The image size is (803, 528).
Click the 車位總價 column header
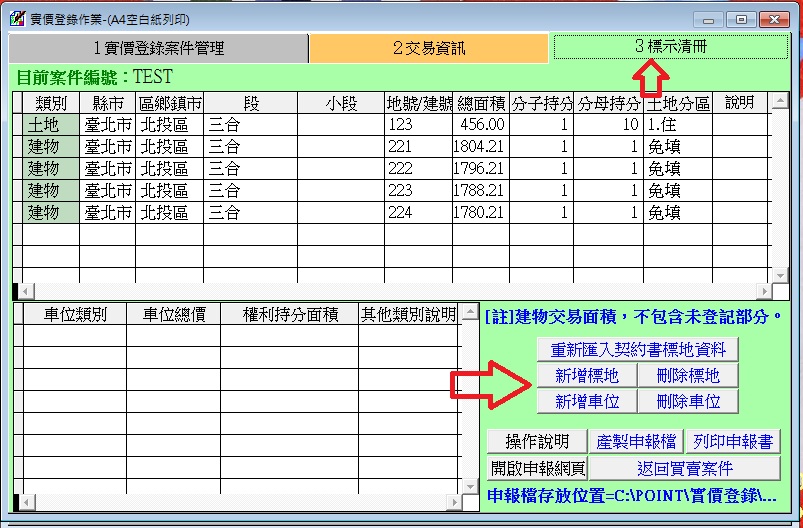tap(173, 315)
